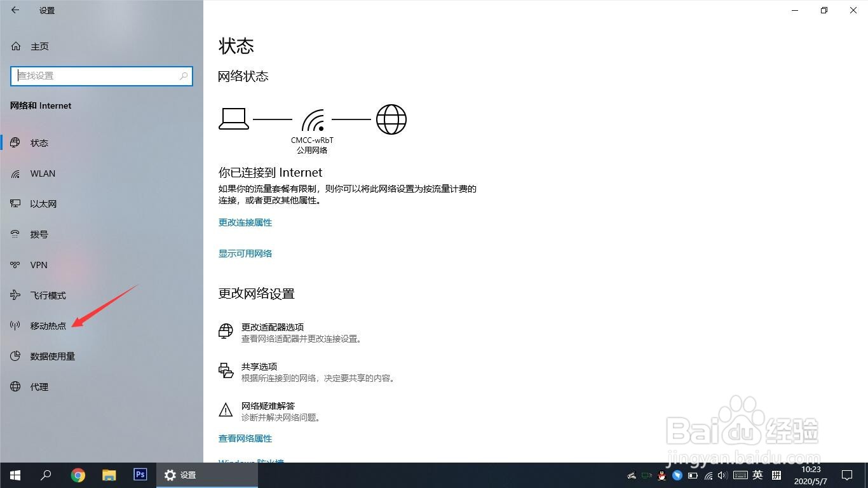
Task: Click the 查找设置 search box
Action: 102,76
